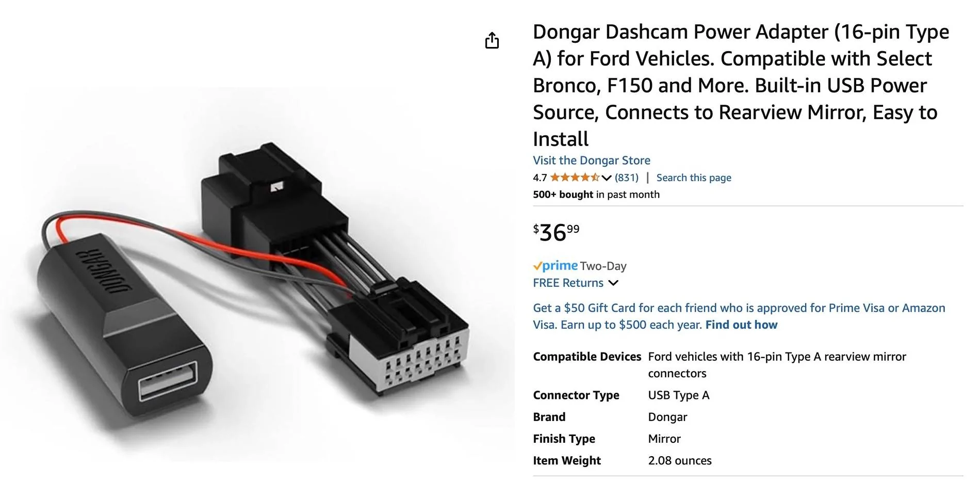Viewport: 980px width, 483px height.
Task: Click the 4.7 rating number
Action: point(540,178)
